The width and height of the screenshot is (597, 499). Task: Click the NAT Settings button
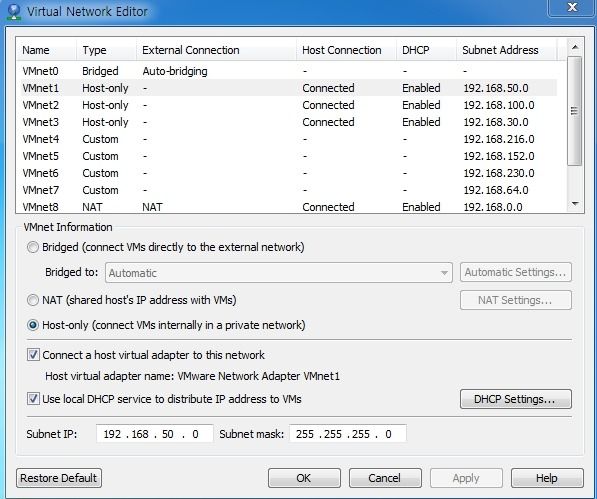click(516, 300)
